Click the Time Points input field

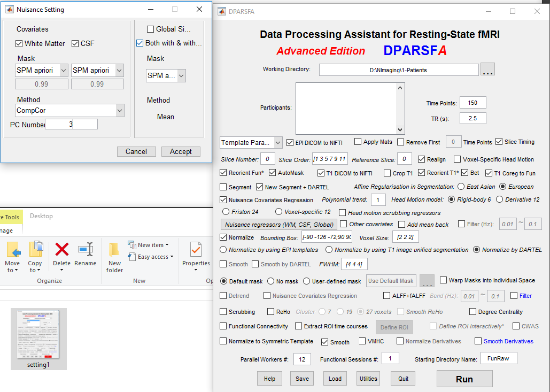pos(473,103)
